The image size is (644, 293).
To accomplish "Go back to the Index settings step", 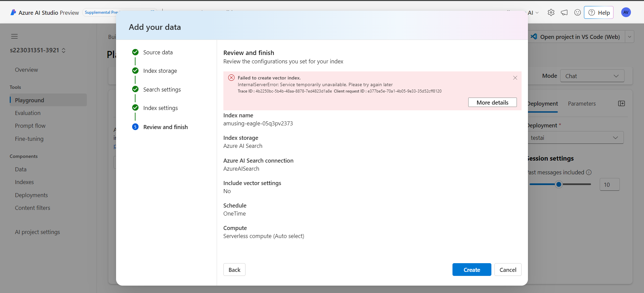I will pos(160,108).
